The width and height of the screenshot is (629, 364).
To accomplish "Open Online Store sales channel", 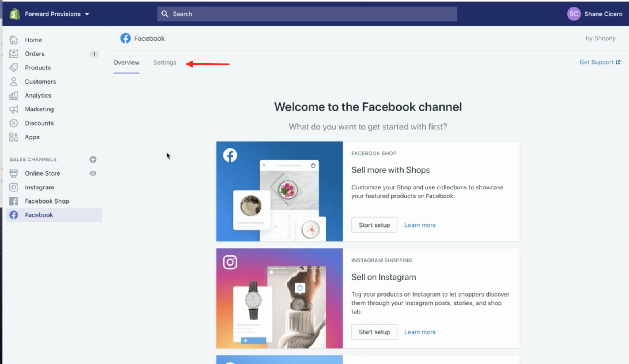I will coord(42,173).
